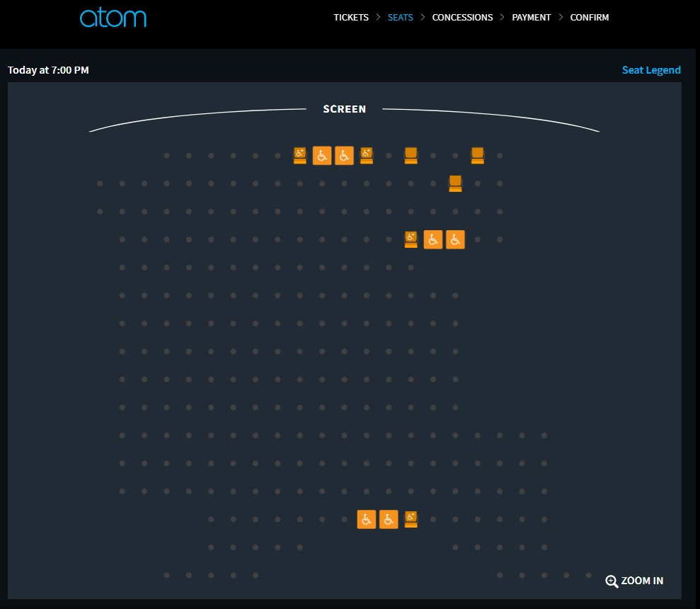Go to the Confirm step

[x=589, y=18]
